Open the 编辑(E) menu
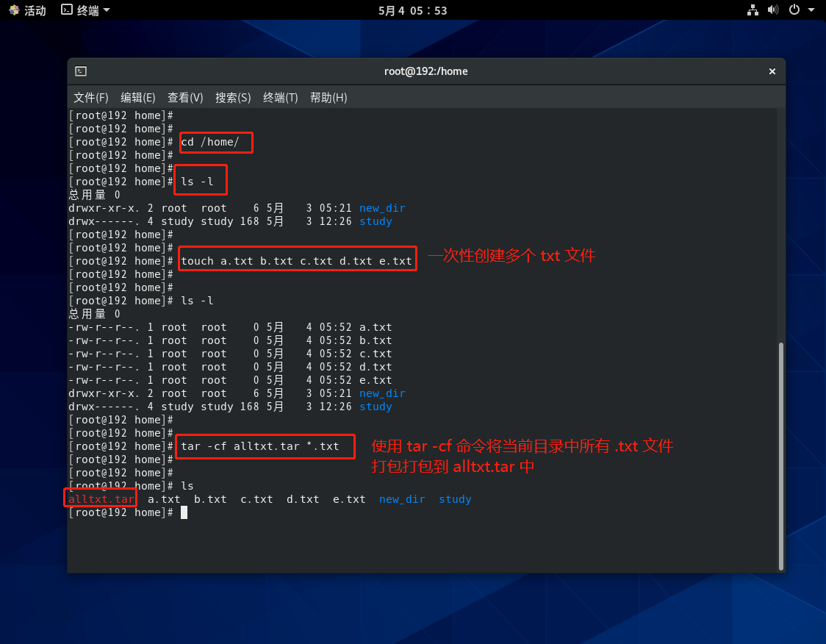The width and height of the screenshot is (826, 644). (x=138, y=98)
